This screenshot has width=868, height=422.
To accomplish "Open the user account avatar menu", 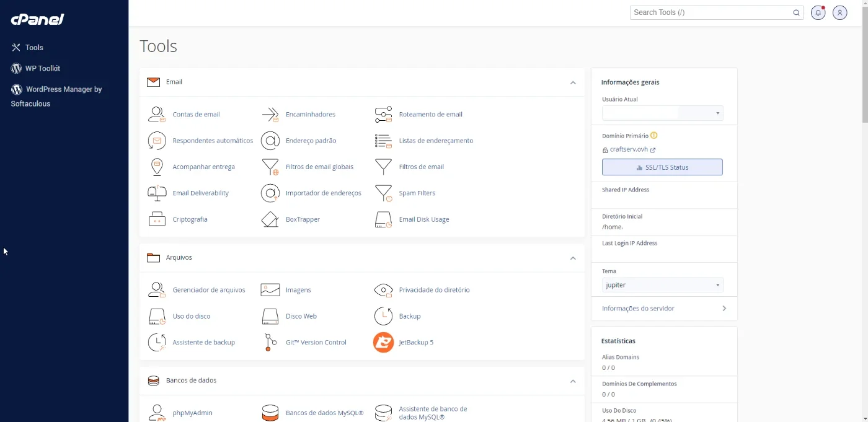I will tap(840, 12).
